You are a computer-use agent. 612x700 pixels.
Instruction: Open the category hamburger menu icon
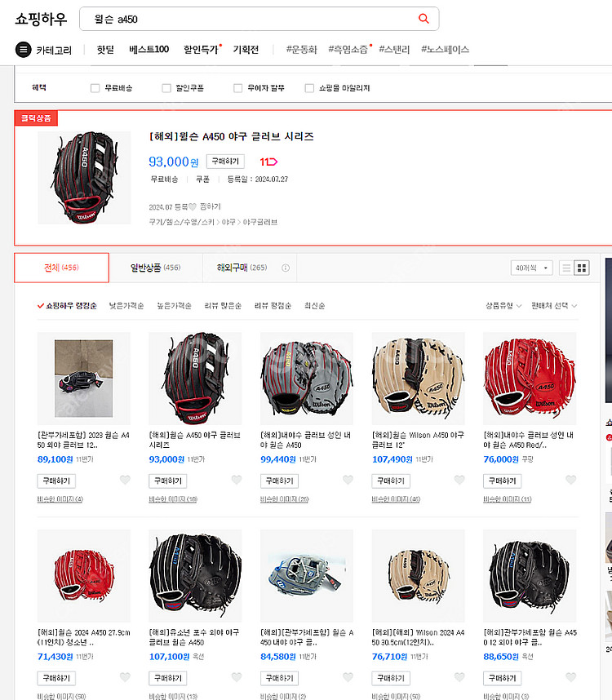[23, 50]
